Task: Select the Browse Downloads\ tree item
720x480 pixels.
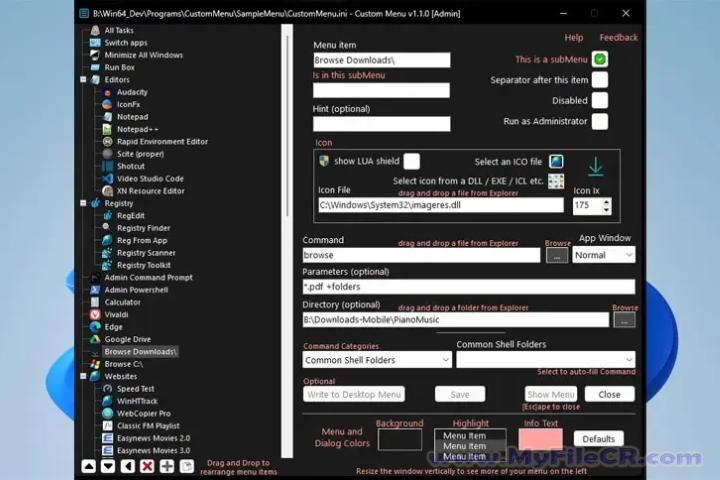Action: (141, 352)
